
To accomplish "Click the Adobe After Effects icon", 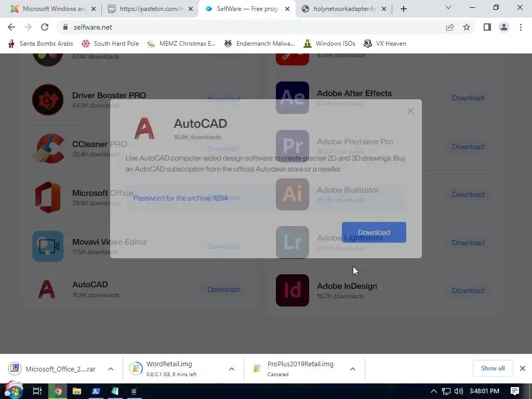I will (x=292, y=98).
